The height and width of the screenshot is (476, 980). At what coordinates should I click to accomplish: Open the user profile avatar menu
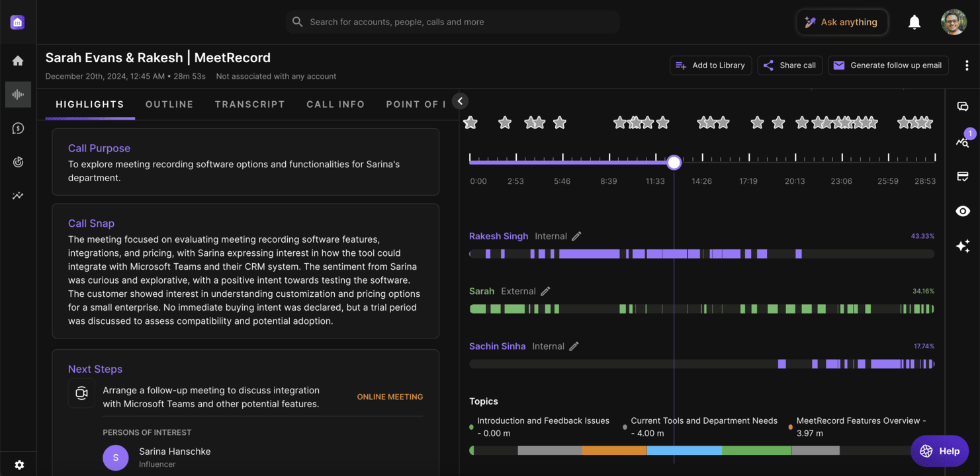pos(954,22)
